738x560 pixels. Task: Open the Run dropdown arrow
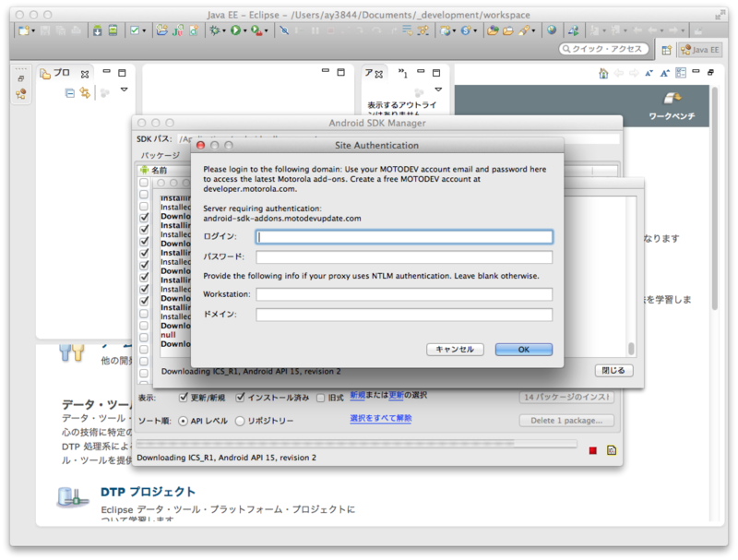point(245,31)
